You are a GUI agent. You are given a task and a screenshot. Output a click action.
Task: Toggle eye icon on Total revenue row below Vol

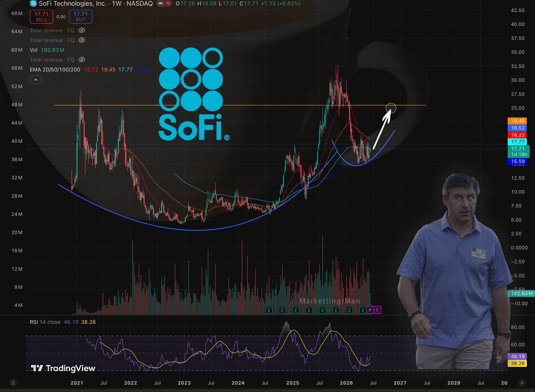82,60
